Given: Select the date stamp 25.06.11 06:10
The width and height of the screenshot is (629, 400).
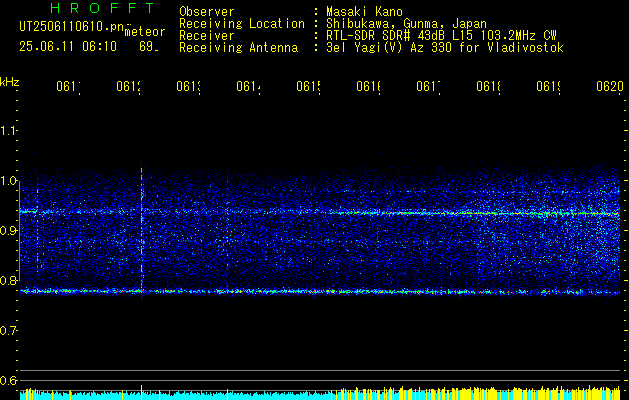Looking at the screenshot, I should tap(68, 46).
